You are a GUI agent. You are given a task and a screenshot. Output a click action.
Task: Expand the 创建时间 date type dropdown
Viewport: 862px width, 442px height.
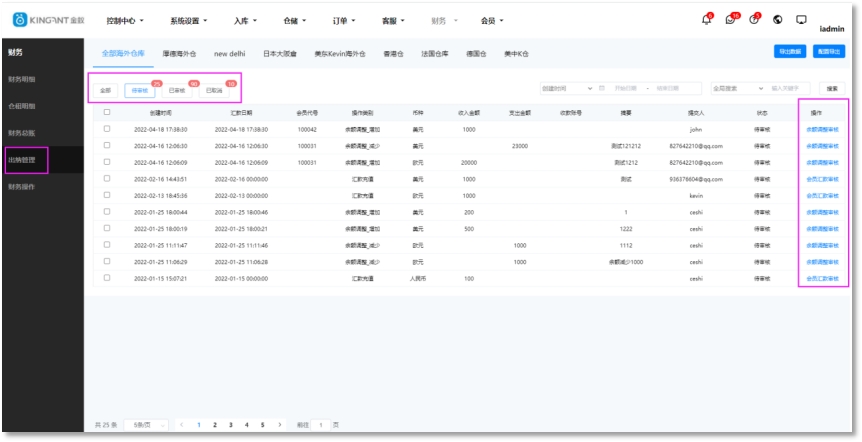click(x=566, y=89)
